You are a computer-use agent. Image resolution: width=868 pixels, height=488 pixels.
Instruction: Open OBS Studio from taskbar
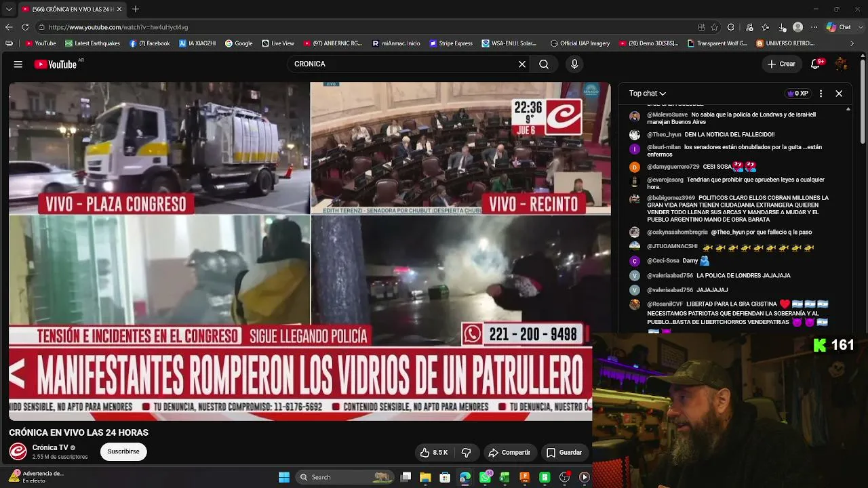tap(564, 477)
